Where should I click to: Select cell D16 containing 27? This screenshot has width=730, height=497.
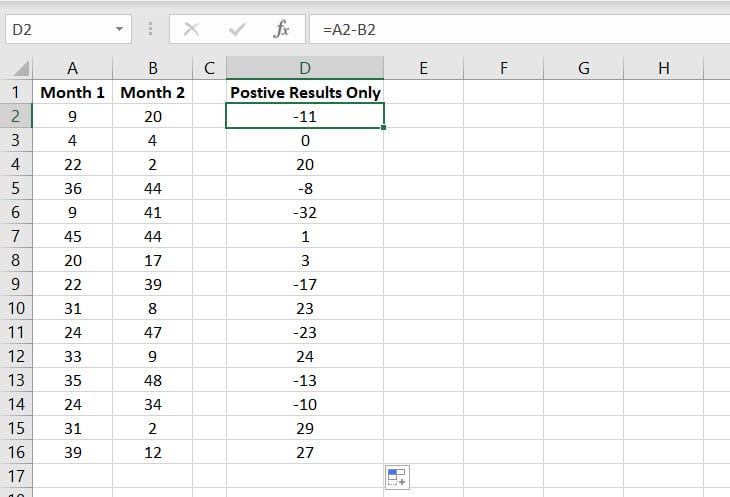(x=305, y=452)
